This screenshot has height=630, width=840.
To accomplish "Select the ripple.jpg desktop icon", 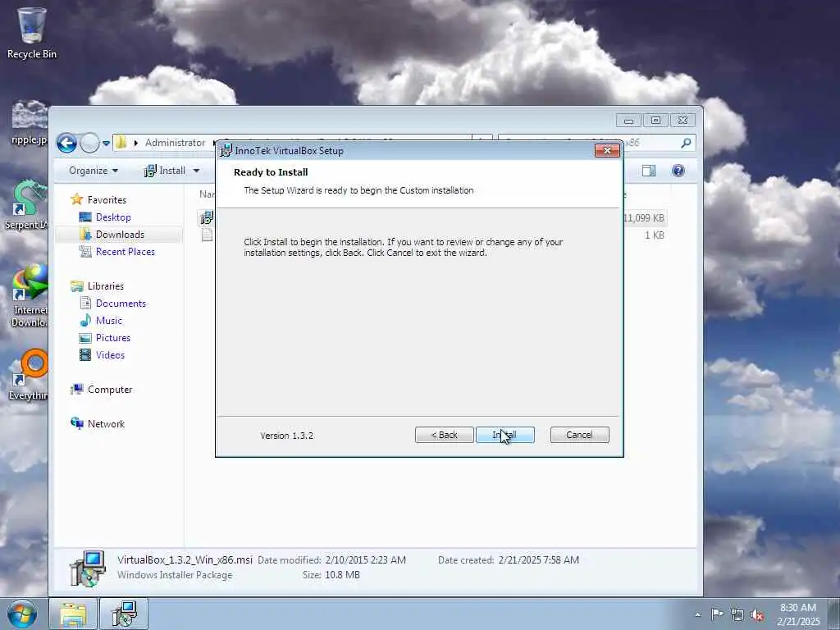I will 30,123.
